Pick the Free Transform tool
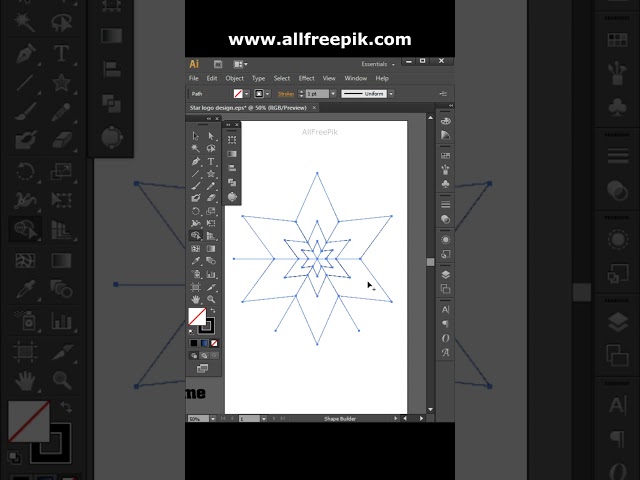This screenshot has width=640, height=480. 211,223
